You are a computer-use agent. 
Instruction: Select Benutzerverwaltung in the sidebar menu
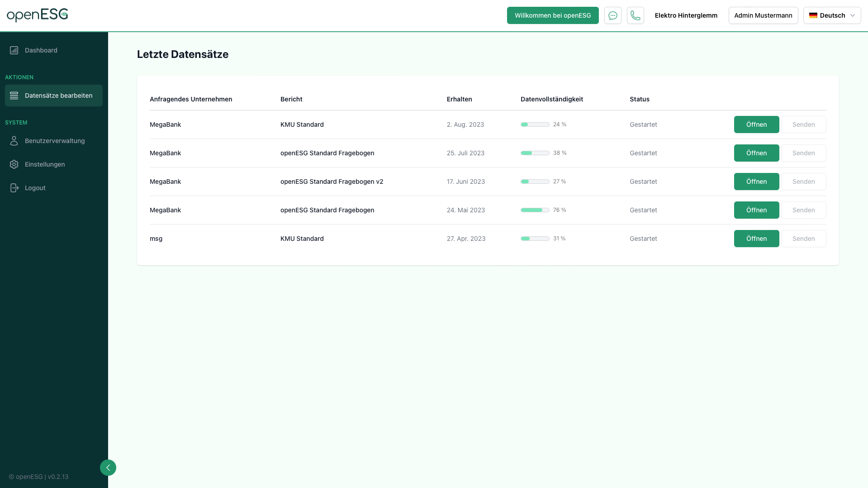pos(55,141)
